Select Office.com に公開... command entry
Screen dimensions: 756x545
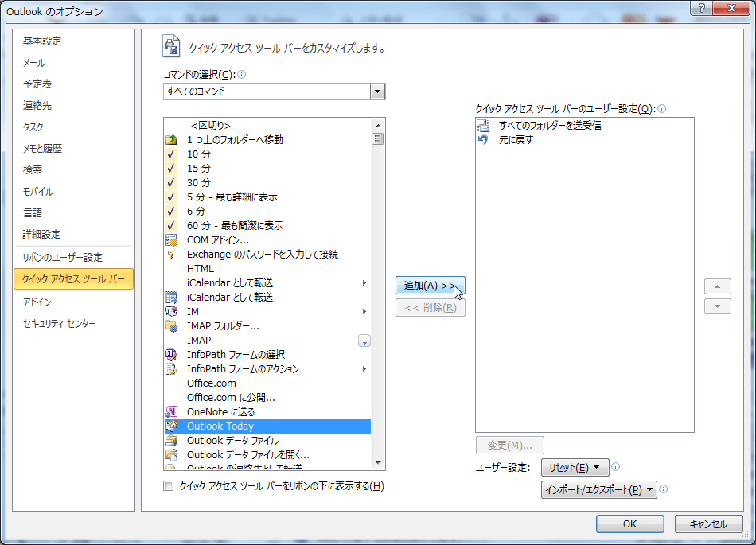coord(267,398)
